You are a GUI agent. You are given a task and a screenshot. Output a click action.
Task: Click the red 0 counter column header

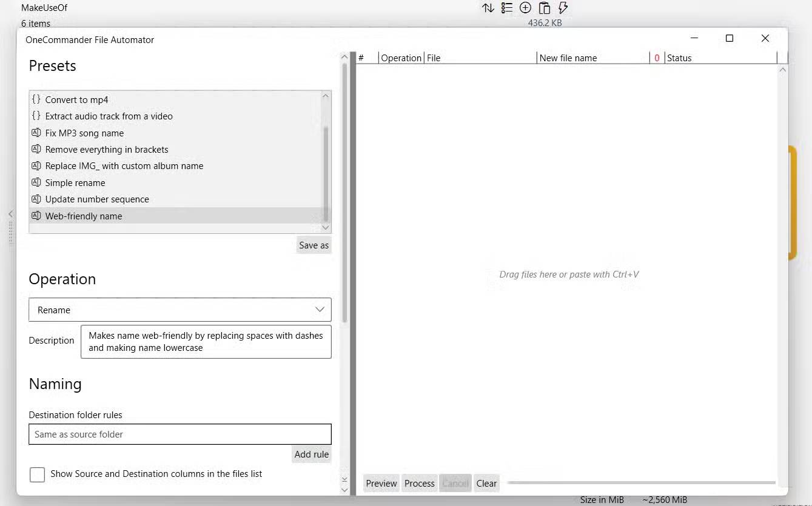(657, 58)
